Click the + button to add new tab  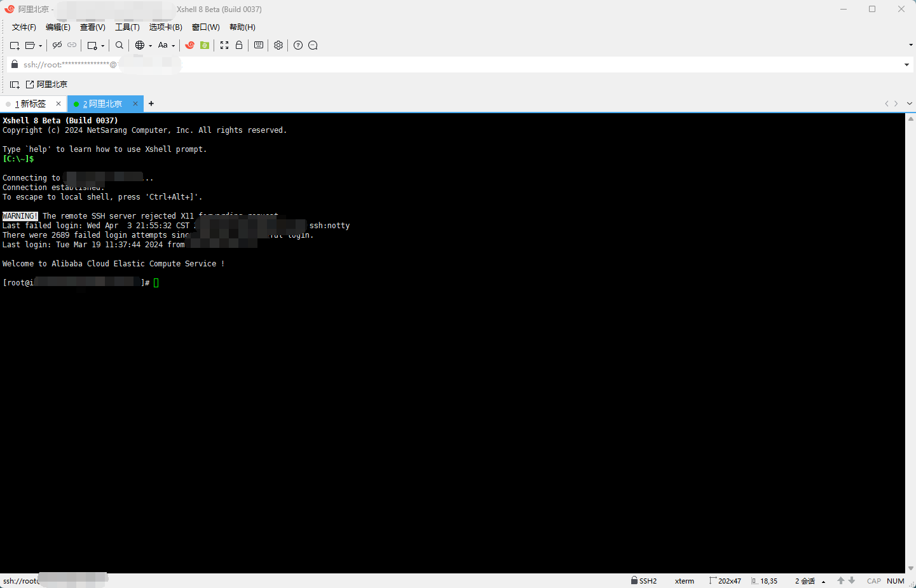pyautogui.click(x=151, y=103)
